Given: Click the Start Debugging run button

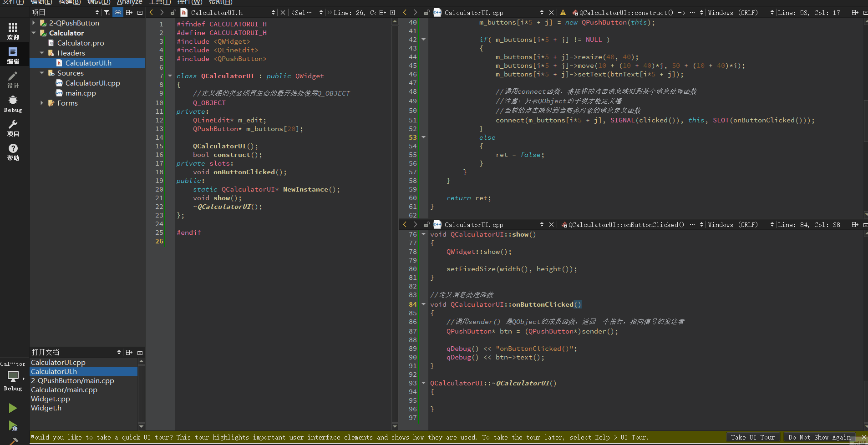Looking at the screenshot, I should [x=13, y=426].
